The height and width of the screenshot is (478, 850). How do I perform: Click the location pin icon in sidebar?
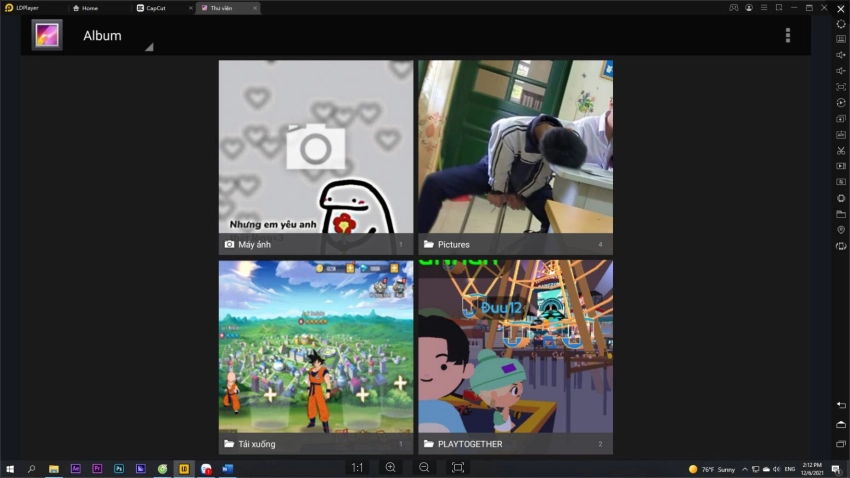coord(841,230)
